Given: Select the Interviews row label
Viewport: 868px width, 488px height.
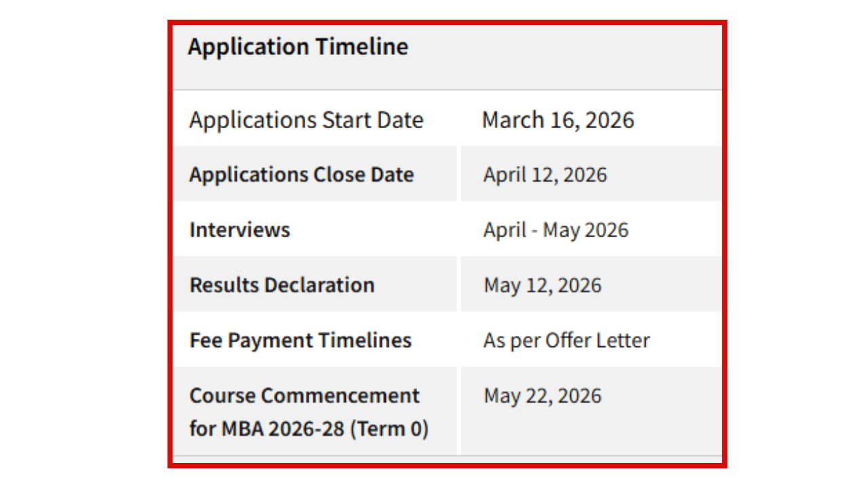Looking at the screenshot, I should (239, 230).
